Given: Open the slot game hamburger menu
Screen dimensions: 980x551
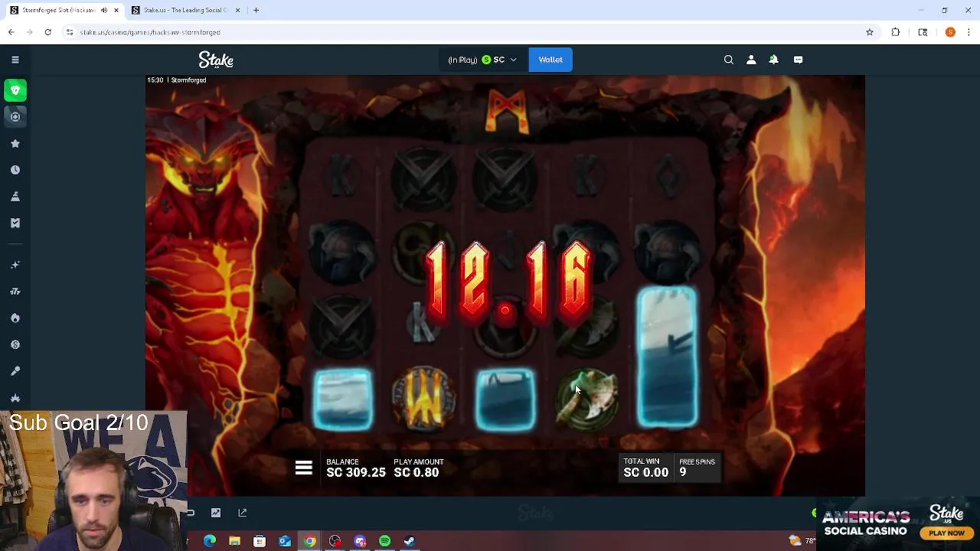Looking at the screenshot, I should coord(304,468).
